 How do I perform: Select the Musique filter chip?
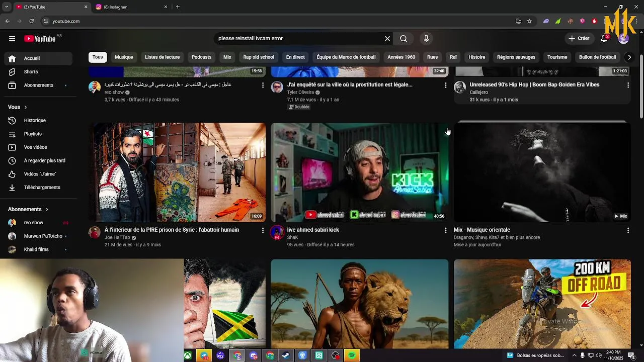tap(124, 57)
